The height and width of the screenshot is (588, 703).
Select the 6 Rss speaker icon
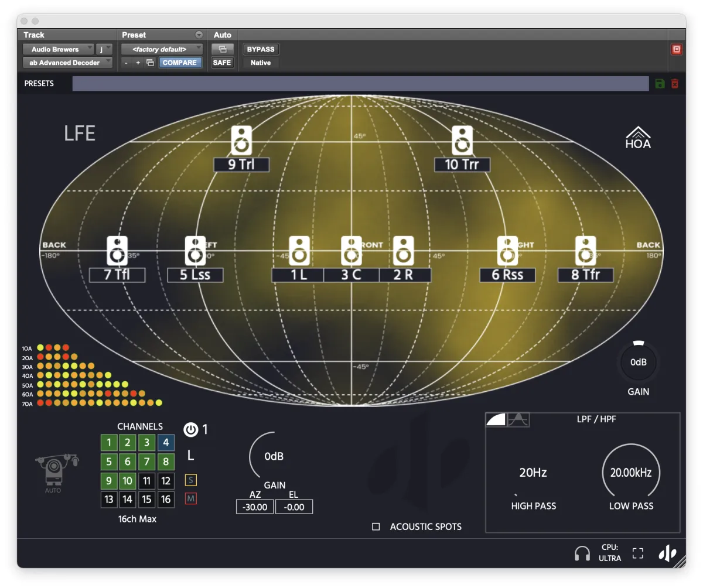(507, 251)
